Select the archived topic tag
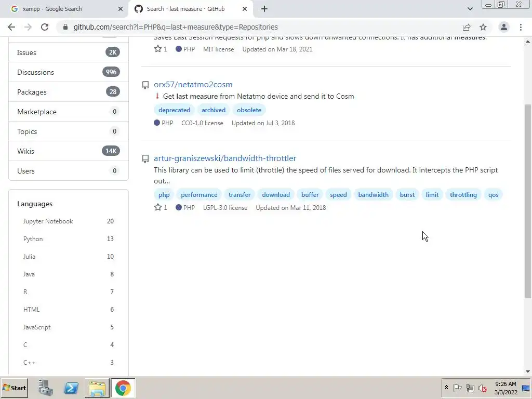Screen dimensions: 532x399 214,110
